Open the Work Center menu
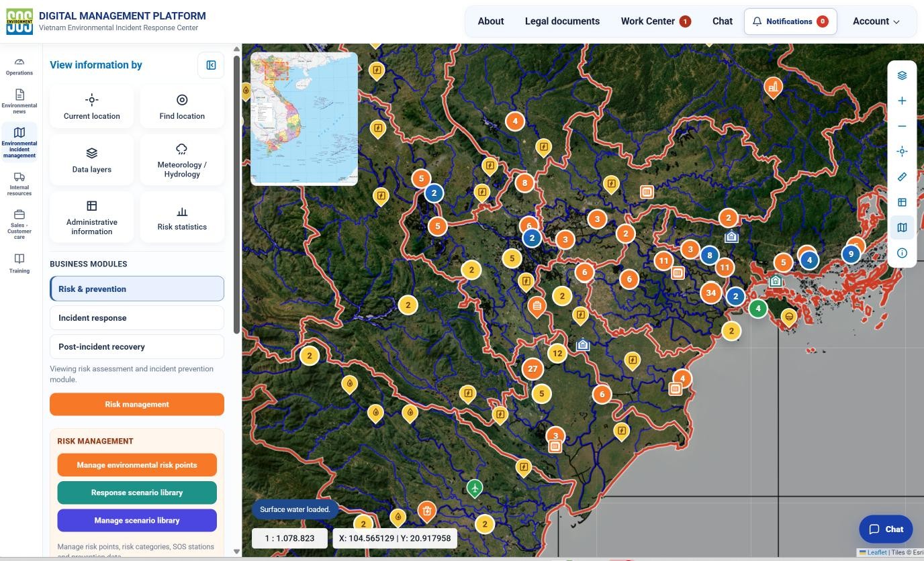The height and width of the screenshot is (561, 924). tap(655, 21)
